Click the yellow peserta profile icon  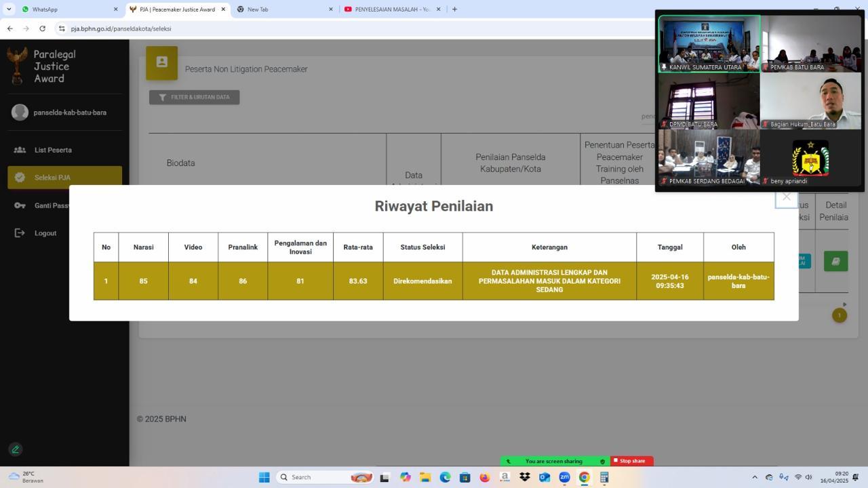(x=161, y=62)
